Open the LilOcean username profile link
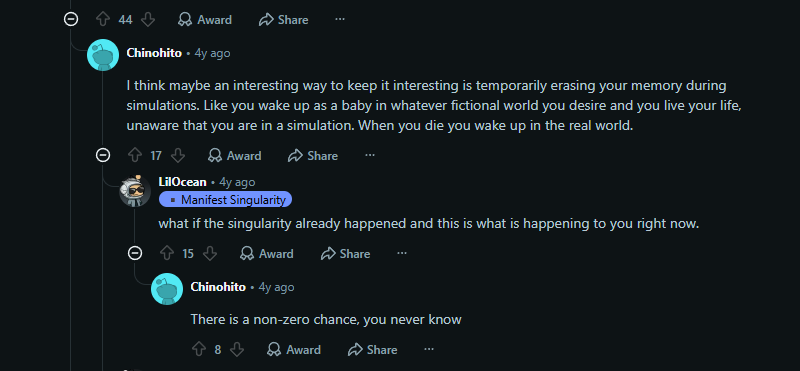The height and width of the screenshot is (371, 800). pyautogui.click(x=183, y=182)
